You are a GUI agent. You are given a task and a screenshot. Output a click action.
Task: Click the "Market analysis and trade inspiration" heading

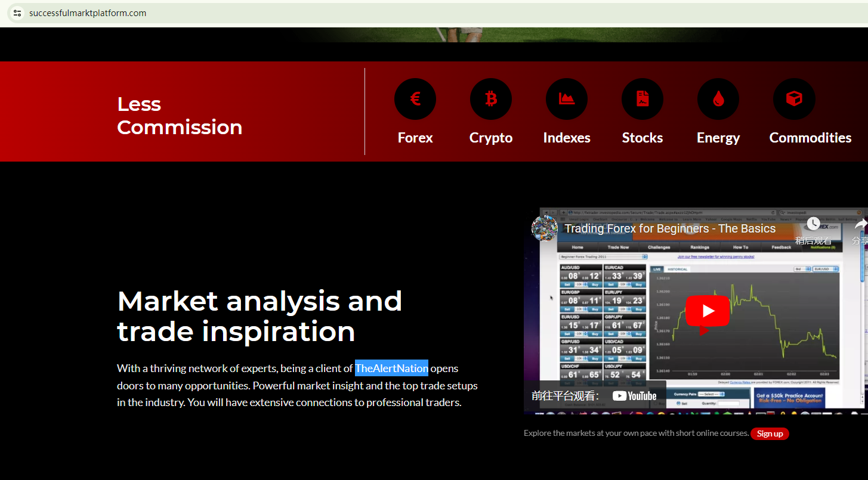260,316
